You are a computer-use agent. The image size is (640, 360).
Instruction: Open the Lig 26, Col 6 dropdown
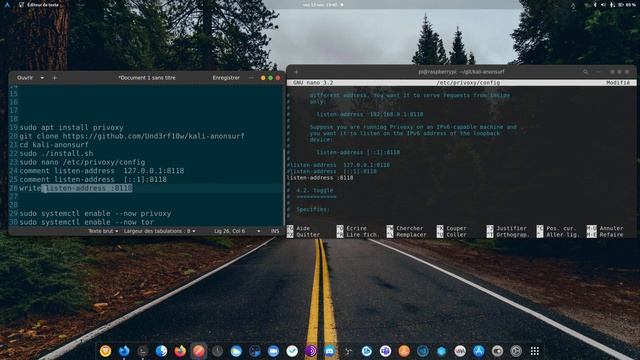pyautogui.click(x=237, y=231)
